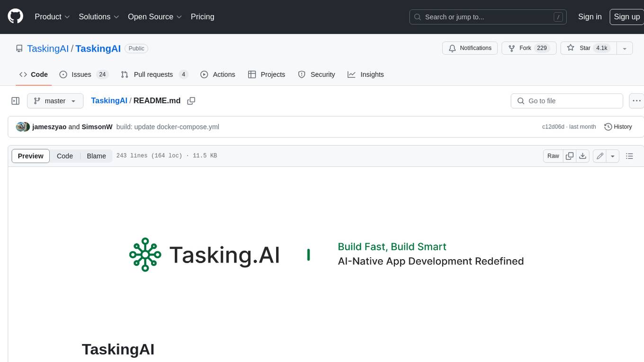Open the master branch selector

[55, 101]
